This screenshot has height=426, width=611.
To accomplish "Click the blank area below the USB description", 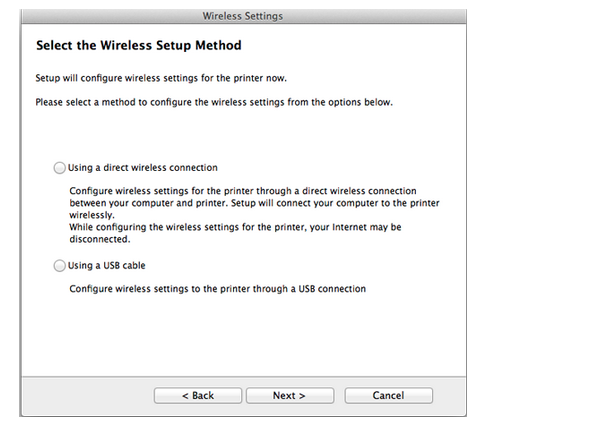I will point(244,335).
